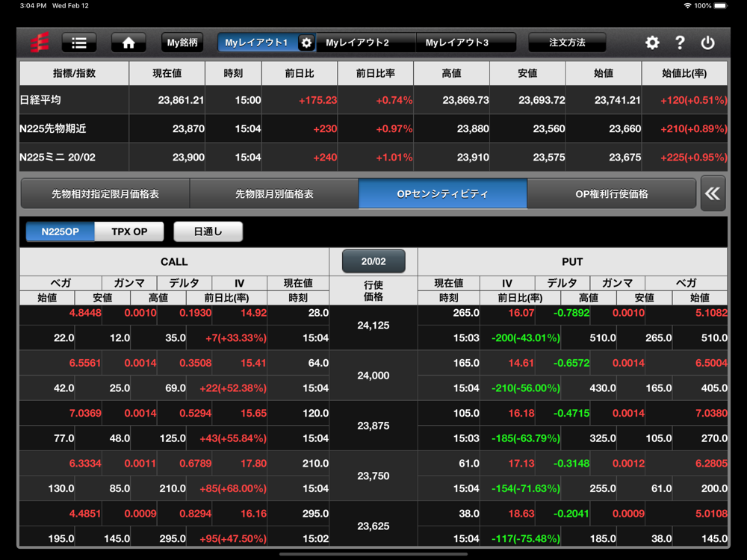The width and height of the screenshot is (747, 560).
Task: Tap strike price 24,125
Action: 373,326
